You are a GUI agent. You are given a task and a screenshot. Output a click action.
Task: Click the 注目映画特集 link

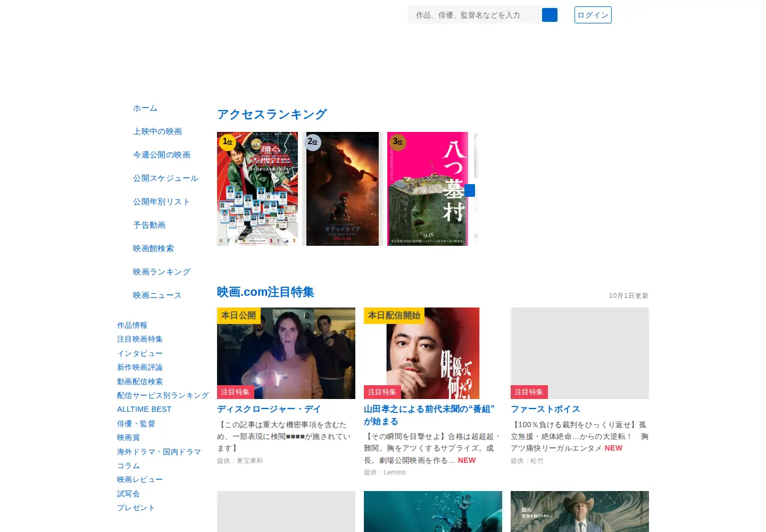[140, 339]
